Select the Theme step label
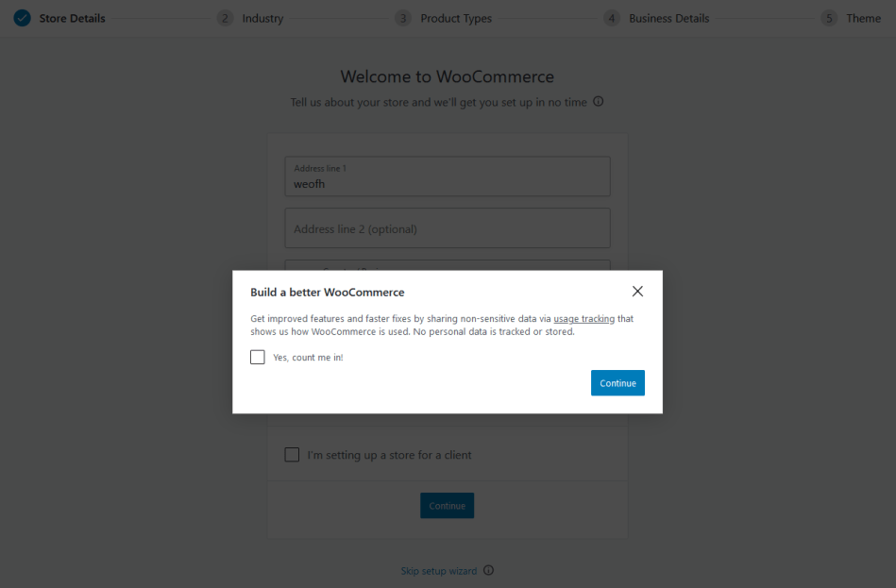This screenshot has width=896, height=588. pos(864,18)
